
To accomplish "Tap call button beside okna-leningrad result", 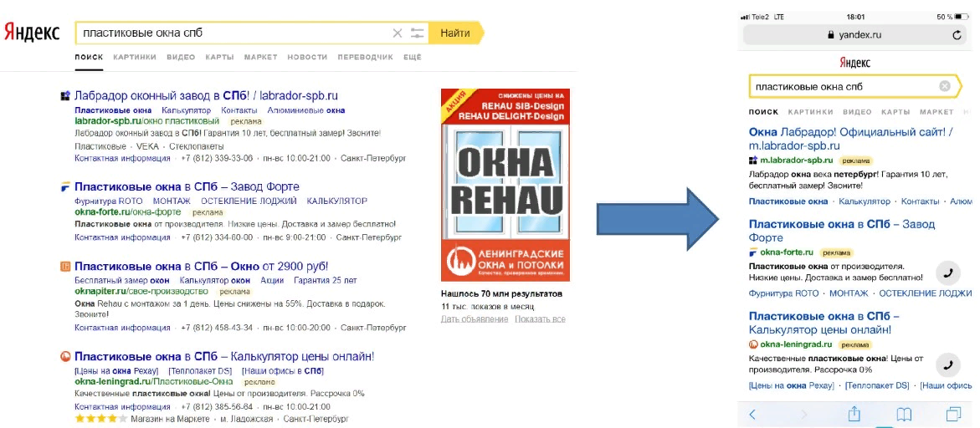I will (947, 365).
